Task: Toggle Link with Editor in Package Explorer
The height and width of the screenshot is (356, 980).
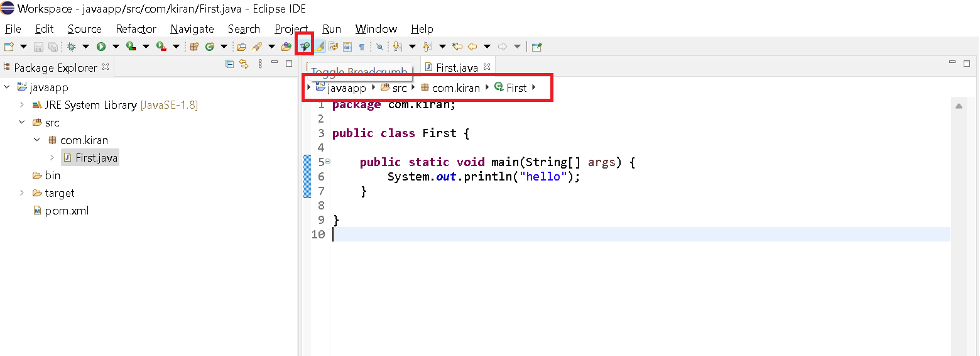Action: pos(244,64)
